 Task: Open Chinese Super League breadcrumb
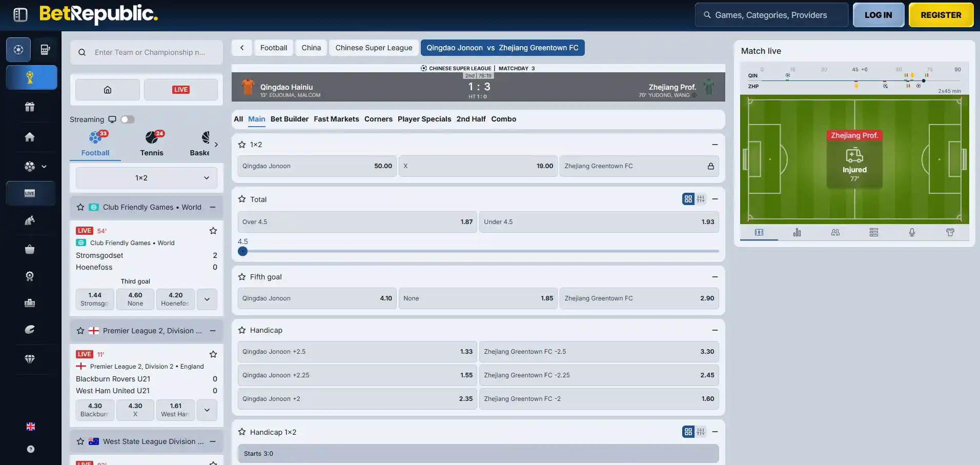coord(374,48)
